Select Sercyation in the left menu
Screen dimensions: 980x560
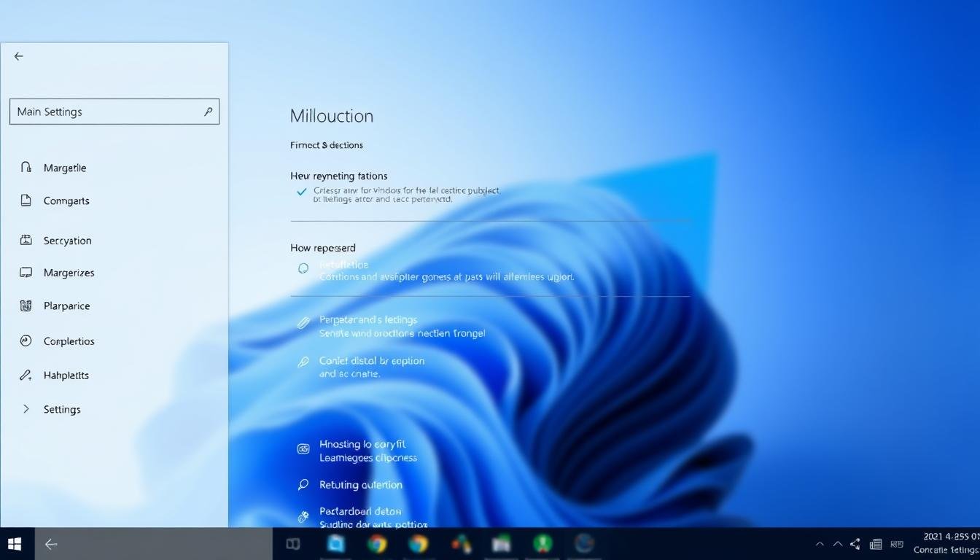click(67, 240)
